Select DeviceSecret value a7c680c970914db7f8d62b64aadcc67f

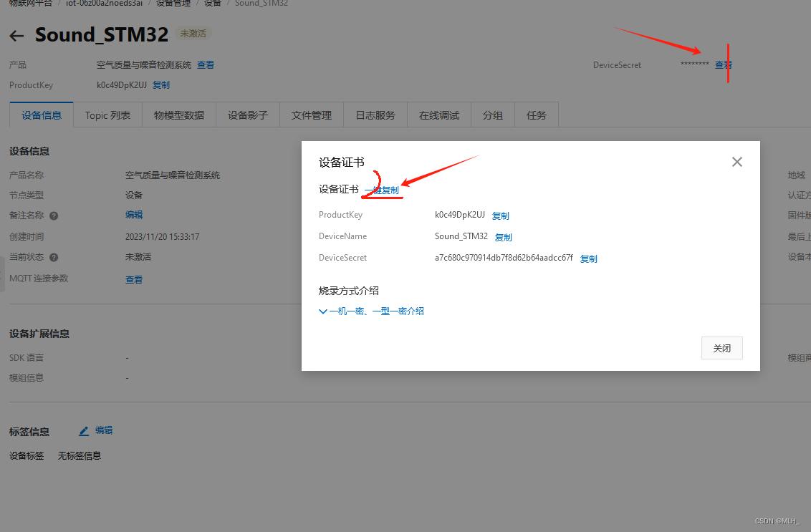pyautogui.click(x=504, y=258)
